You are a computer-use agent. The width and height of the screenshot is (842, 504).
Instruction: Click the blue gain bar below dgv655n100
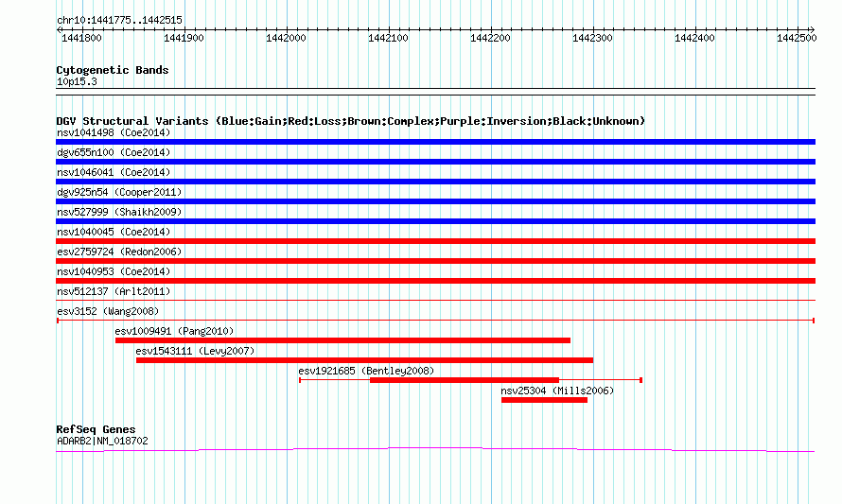[x=435, y=162]
